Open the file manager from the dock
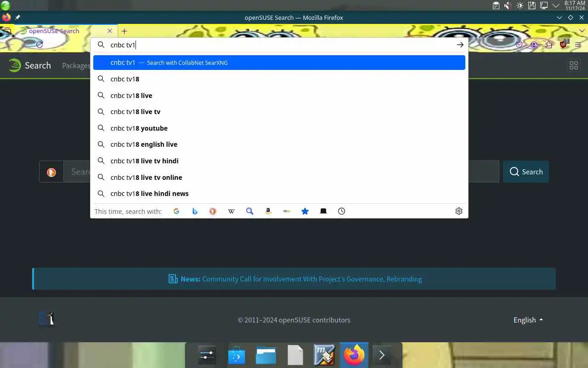The height and width of the screenshot is (368, 588). point(266,356)
